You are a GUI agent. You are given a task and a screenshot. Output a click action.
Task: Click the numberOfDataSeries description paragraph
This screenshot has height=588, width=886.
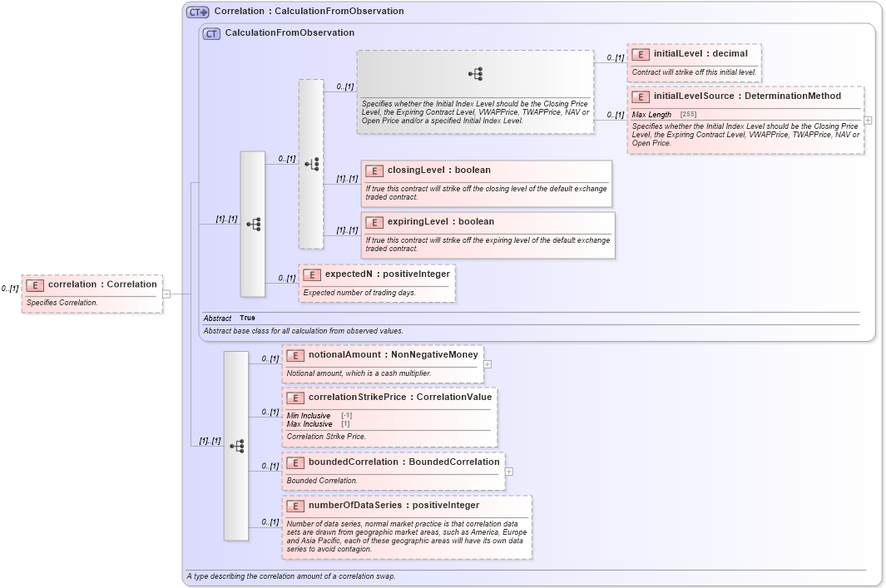[x=406, y=536]
